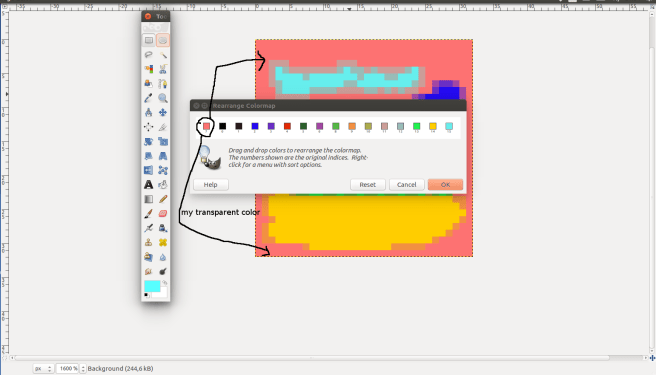Select the Airbrush tool
Viewport: 656px width, 375px height.
click(x=149, y=228)
